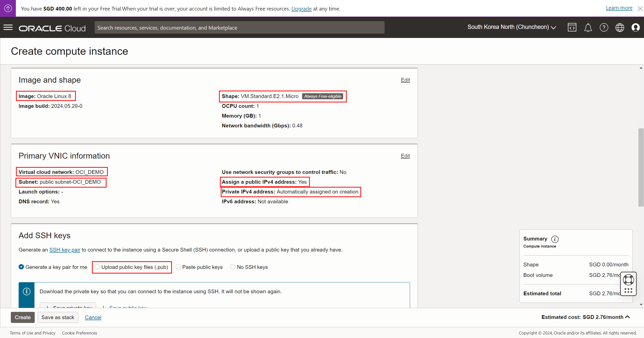
Task: Click in the search resources field
Action: point(239,28)
